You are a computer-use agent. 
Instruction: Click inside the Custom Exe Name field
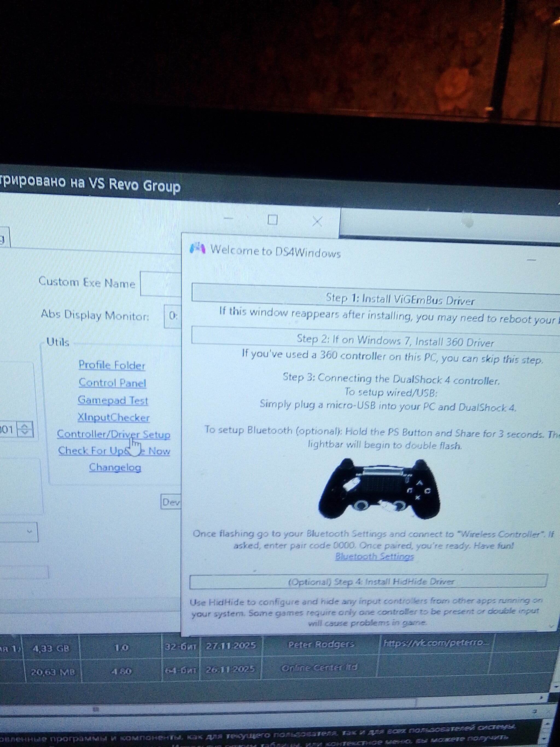pyautogui.click(x=161, y=284)
